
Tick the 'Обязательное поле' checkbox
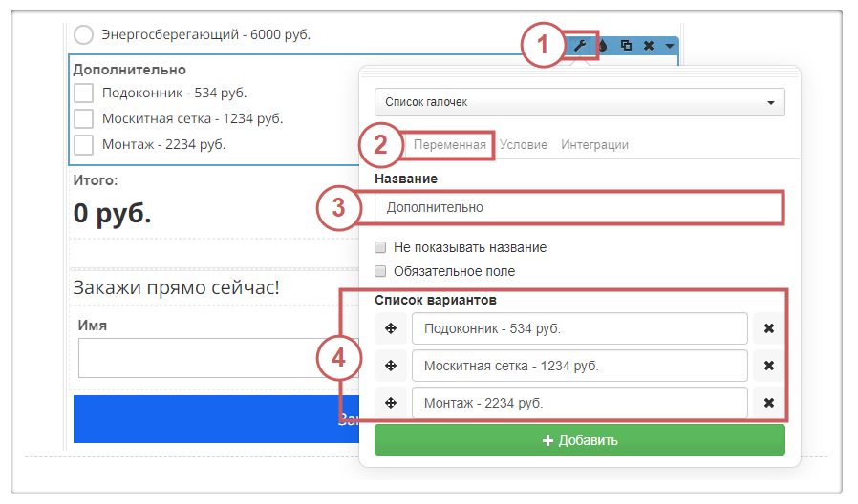tap(381, 271)
